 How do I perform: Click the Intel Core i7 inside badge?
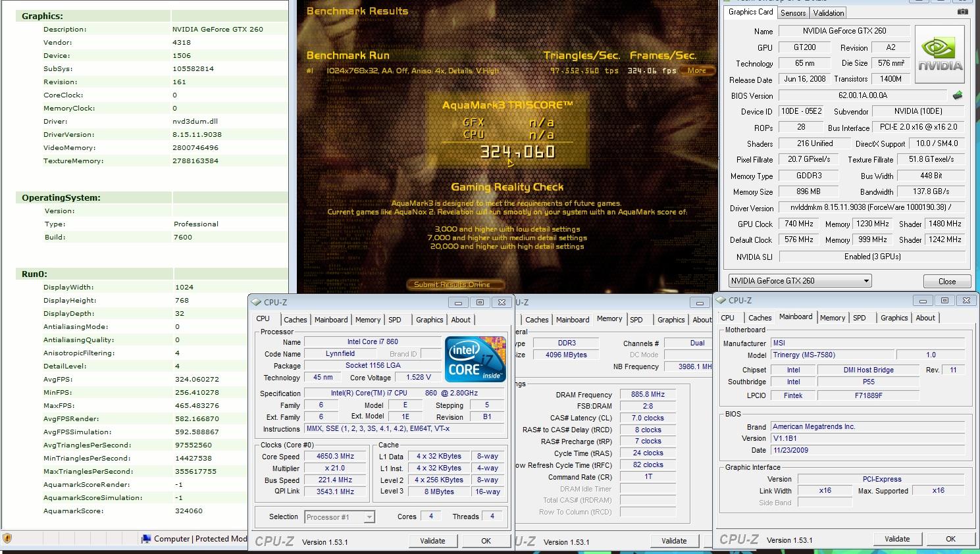[475, 359]
